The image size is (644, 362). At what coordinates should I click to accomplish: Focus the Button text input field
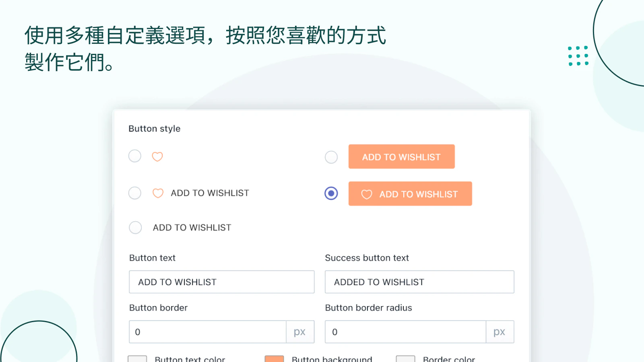[x=222, y=282]
